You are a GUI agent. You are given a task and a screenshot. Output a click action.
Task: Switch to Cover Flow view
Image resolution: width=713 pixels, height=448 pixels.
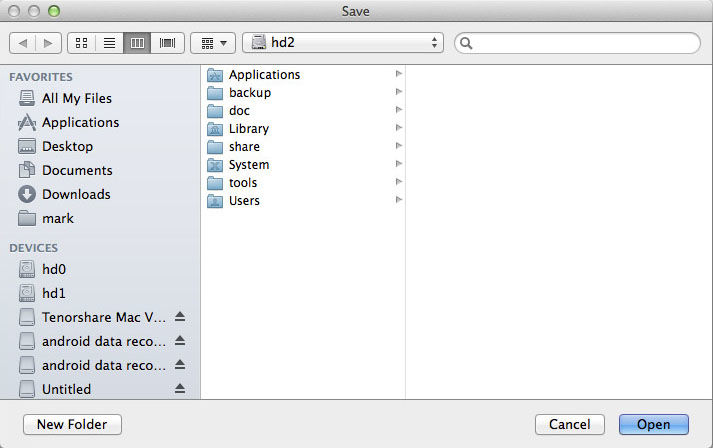(x=167, y=43)
